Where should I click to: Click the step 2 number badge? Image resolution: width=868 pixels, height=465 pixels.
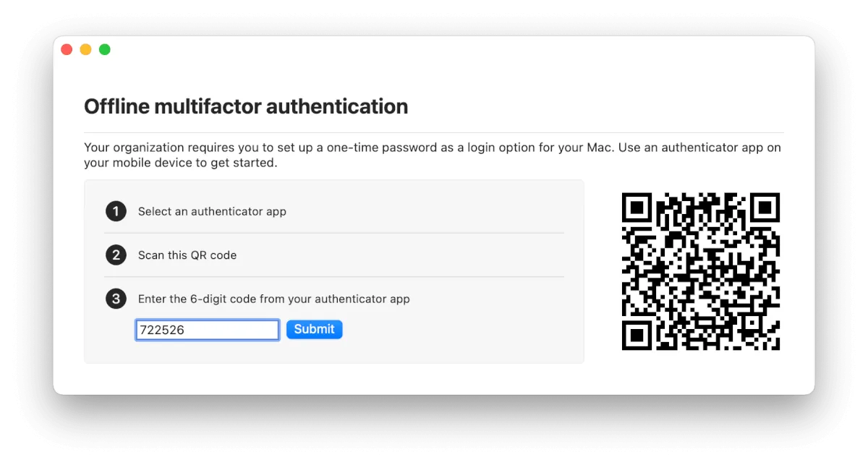[116, 255]
